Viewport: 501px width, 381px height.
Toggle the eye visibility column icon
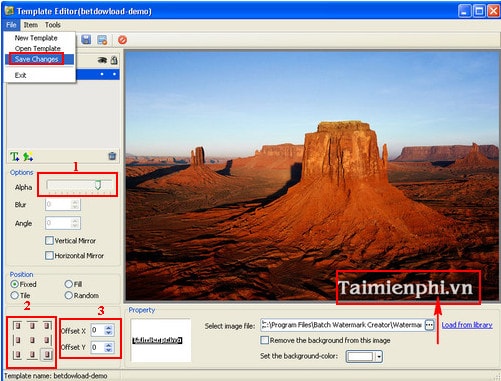tap(102, 60)
